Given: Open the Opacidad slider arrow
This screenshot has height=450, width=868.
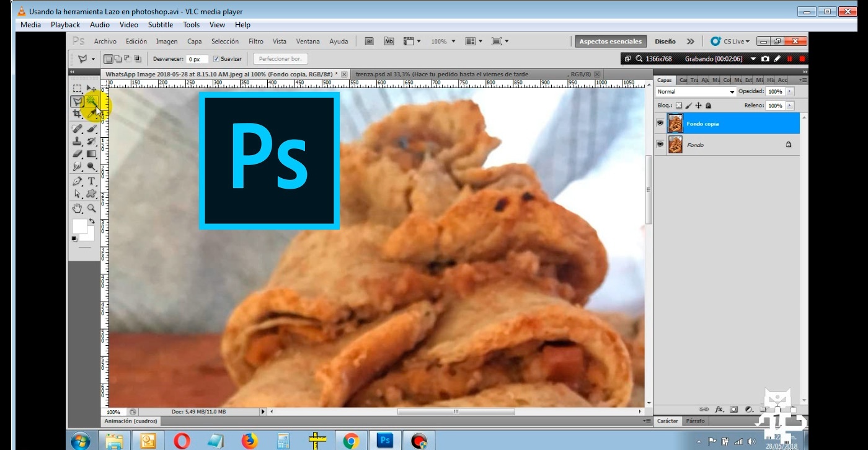Looking at the screenshot, I should (x=789, y=92).
